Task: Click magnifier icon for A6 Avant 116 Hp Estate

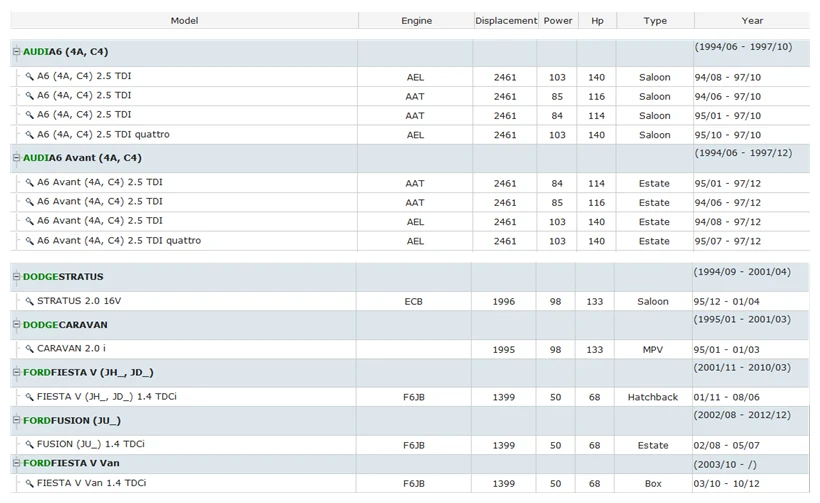Action: 29,202
